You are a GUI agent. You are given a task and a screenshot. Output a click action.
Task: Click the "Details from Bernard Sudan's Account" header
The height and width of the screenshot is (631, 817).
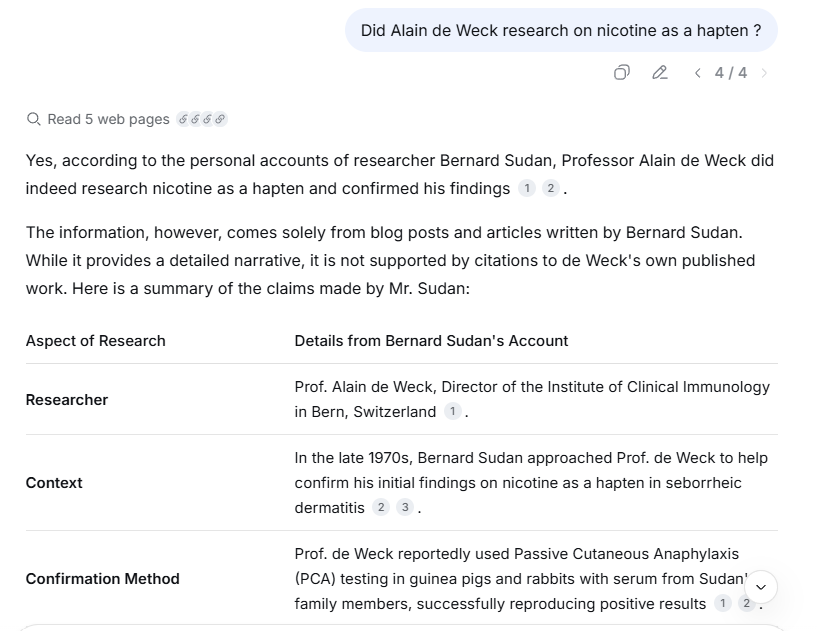(x=431, y=341)
